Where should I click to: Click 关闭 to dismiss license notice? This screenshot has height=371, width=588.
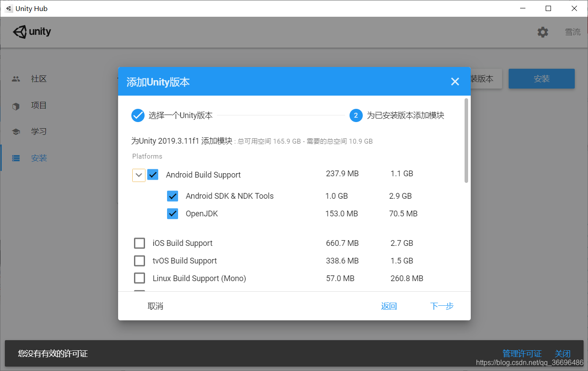pos(562,353)
